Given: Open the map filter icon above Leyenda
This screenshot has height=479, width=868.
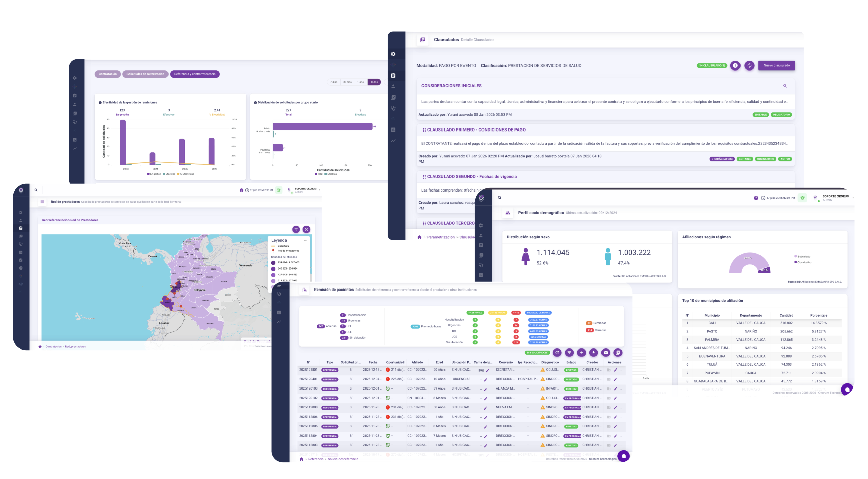Looking at the screenshot, I should (x=296, y=229).
